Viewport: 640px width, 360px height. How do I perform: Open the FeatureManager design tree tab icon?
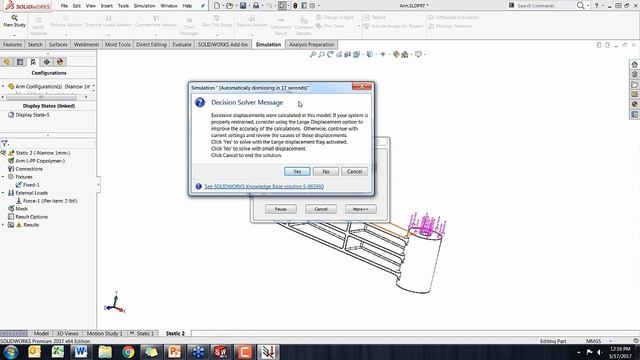(x=7, y=62)
